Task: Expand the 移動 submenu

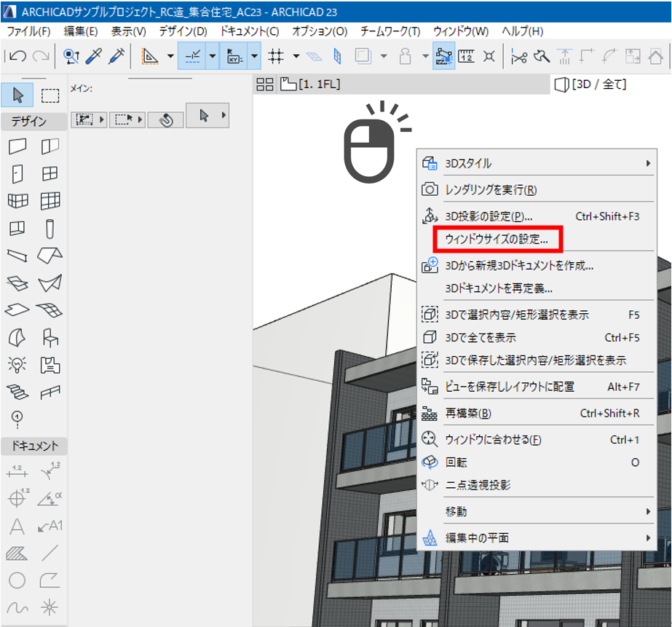Action: (537, 511)
